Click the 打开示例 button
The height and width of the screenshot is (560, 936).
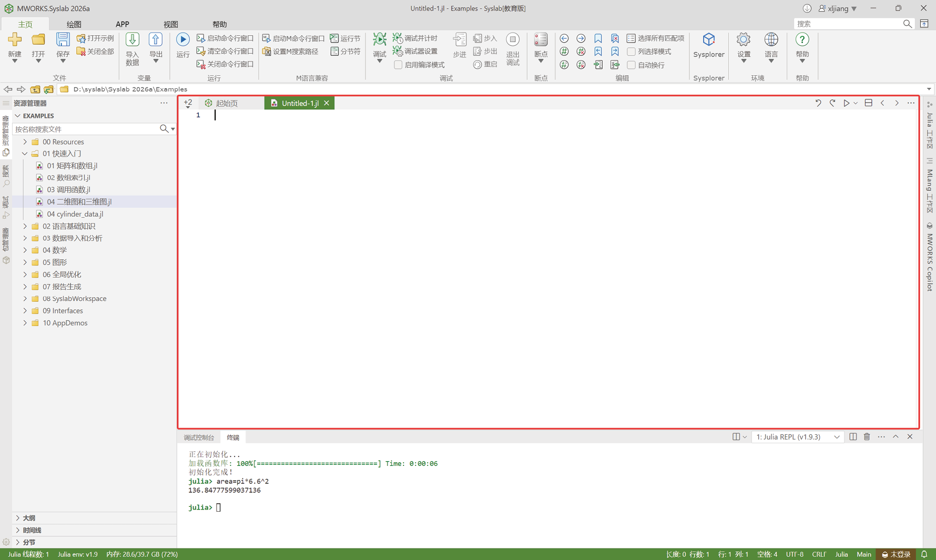click(95, 38)
